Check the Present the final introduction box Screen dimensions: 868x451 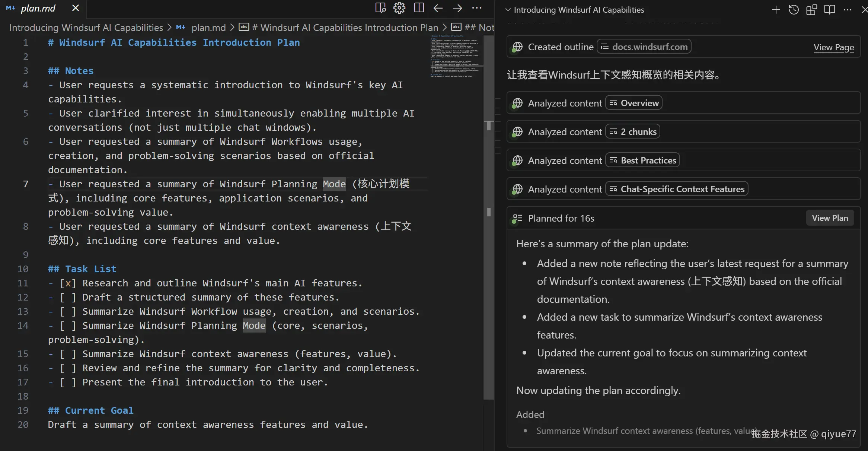point(68,382)
